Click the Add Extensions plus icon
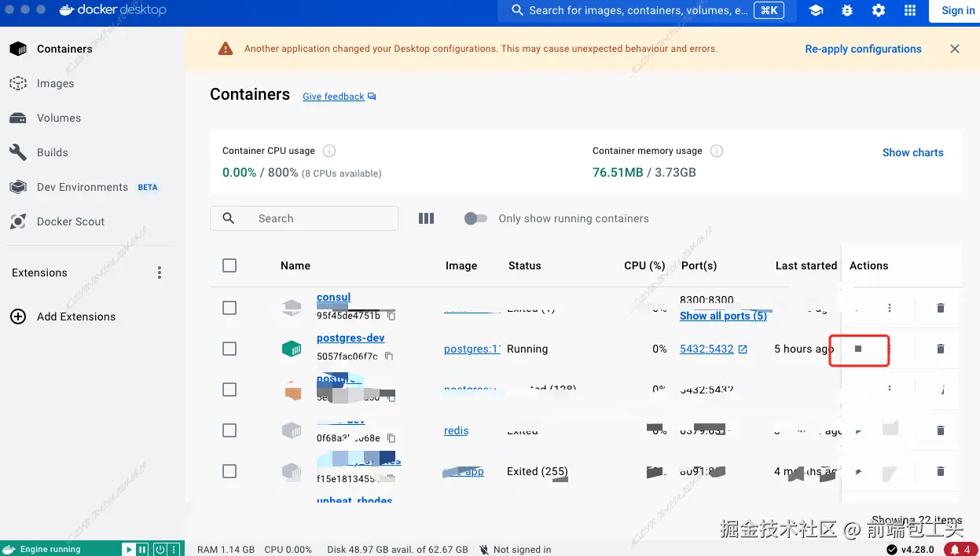The height and width of the screenshot is (556, 980). (x=17, y=316)
